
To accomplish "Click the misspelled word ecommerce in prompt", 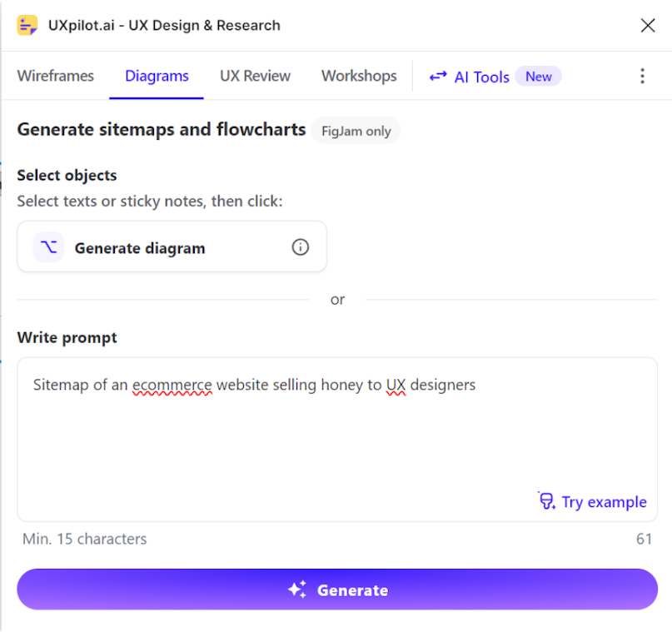I will coord(172,386).
